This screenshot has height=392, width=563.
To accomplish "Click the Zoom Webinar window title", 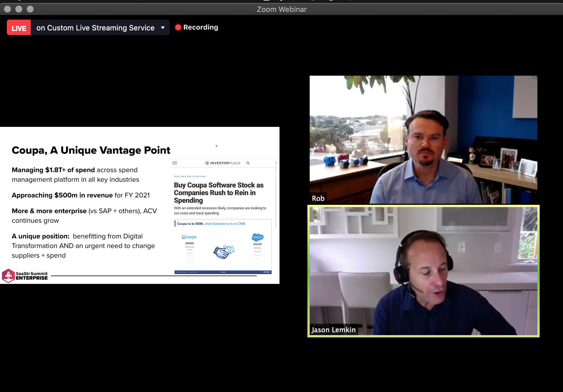I will pyautogui.click(x=281, y=9).
